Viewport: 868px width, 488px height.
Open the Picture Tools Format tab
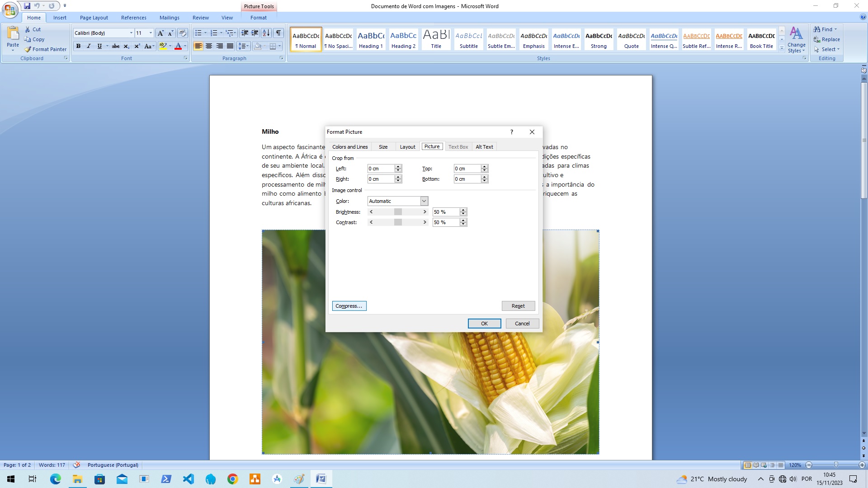(x=259, y=18)
